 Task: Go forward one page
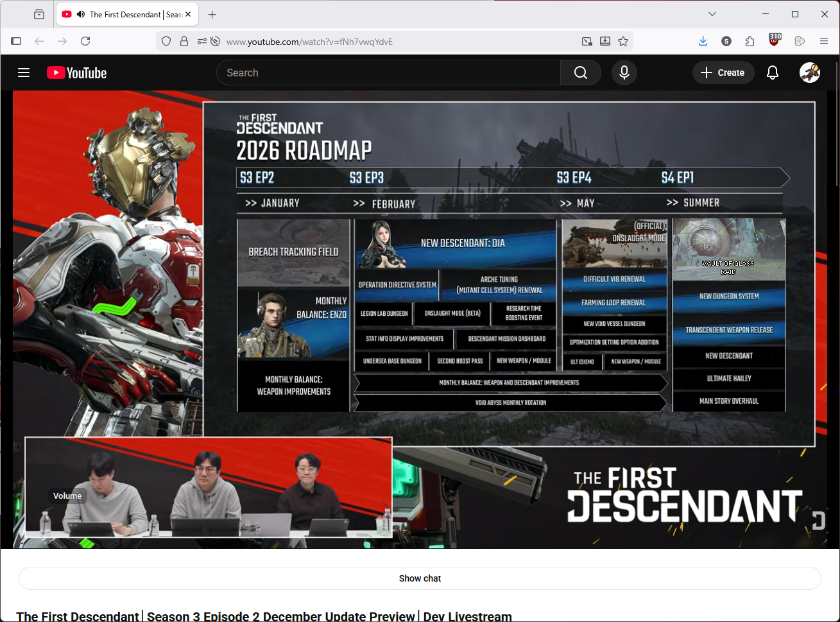pos(62,41)
